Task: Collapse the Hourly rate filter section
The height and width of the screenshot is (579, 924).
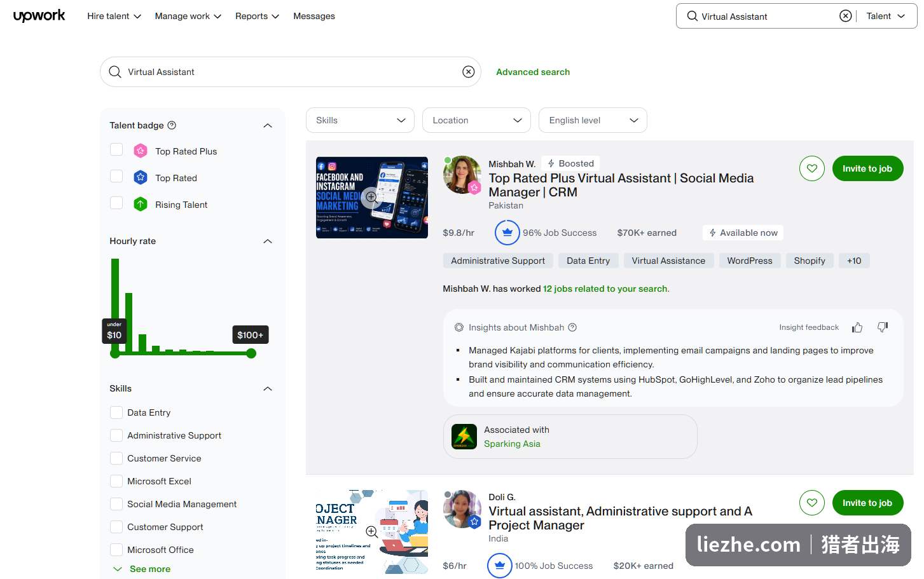Action: click(x=268, y=242)
